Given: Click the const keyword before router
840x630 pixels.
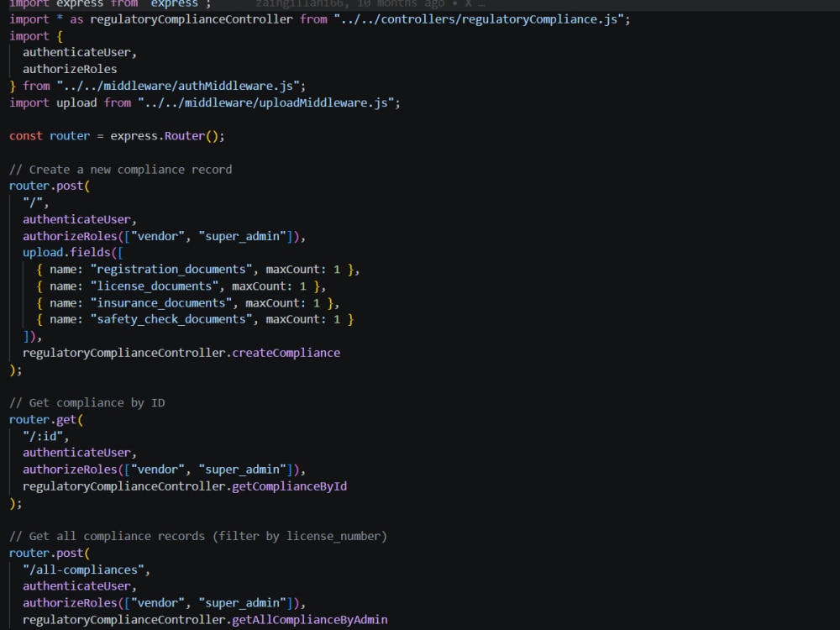Looking at the screenshot, I should point(26,135).
